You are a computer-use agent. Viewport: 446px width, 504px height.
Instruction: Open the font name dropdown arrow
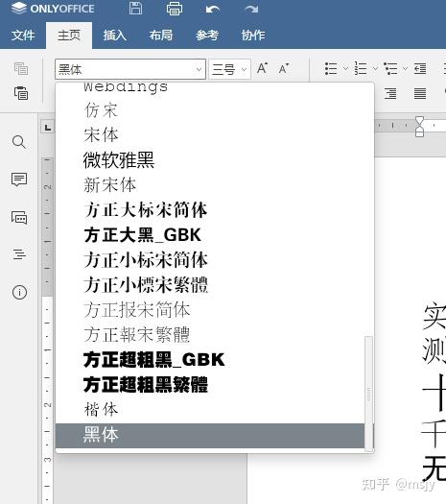pos(199,69)
